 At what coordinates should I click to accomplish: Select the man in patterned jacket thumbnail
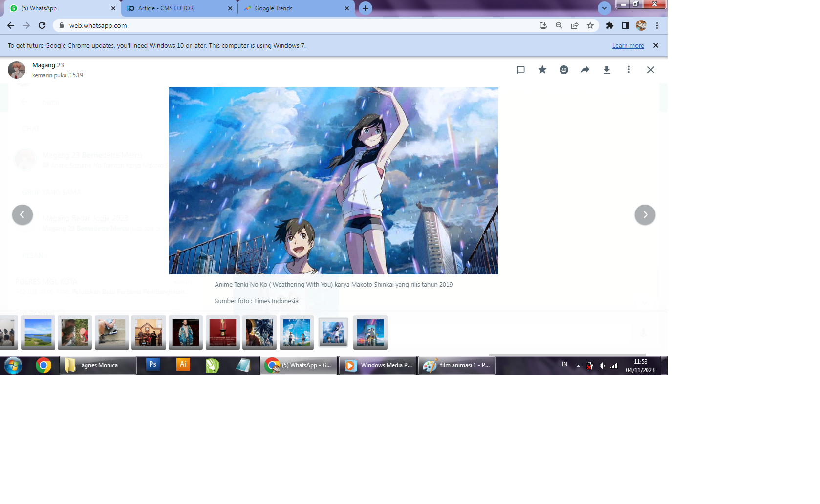186,333
